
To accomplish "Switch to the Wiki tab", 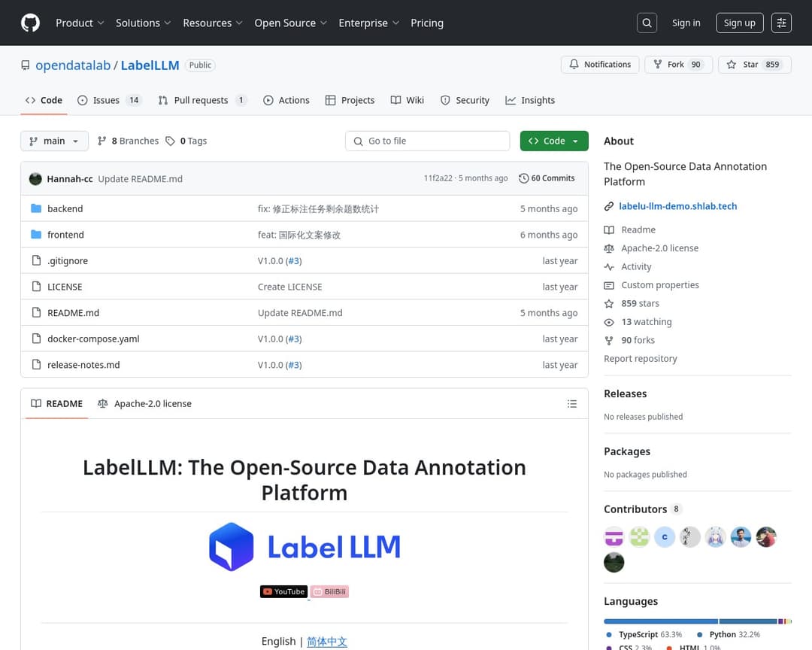I will (407, 100).
